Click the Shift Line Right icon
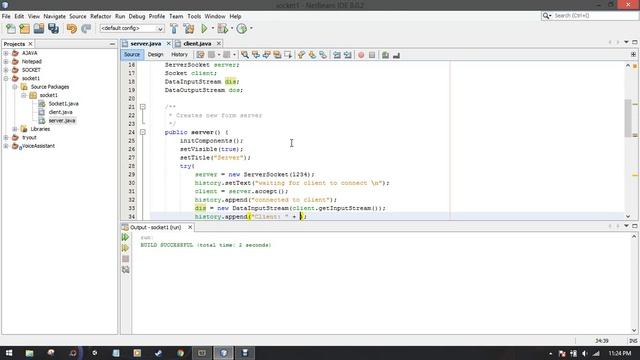Screen dimensions: 640x360 click(348, 55)
